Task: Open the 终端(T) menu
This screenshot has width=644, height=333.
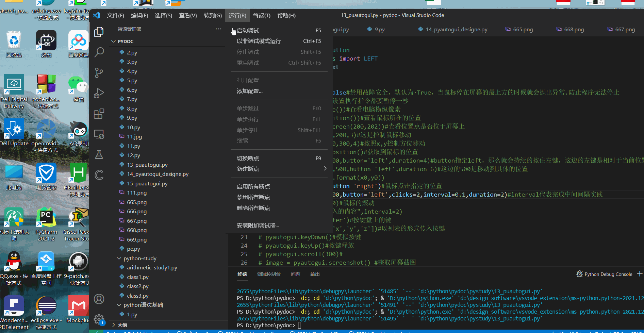Action: tap(262, 15)
